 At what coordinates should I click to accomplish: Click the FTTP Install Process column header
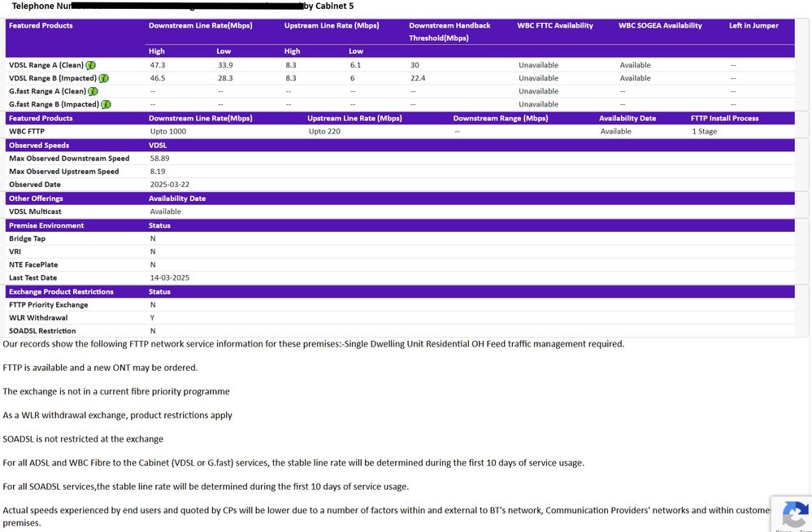724,118
